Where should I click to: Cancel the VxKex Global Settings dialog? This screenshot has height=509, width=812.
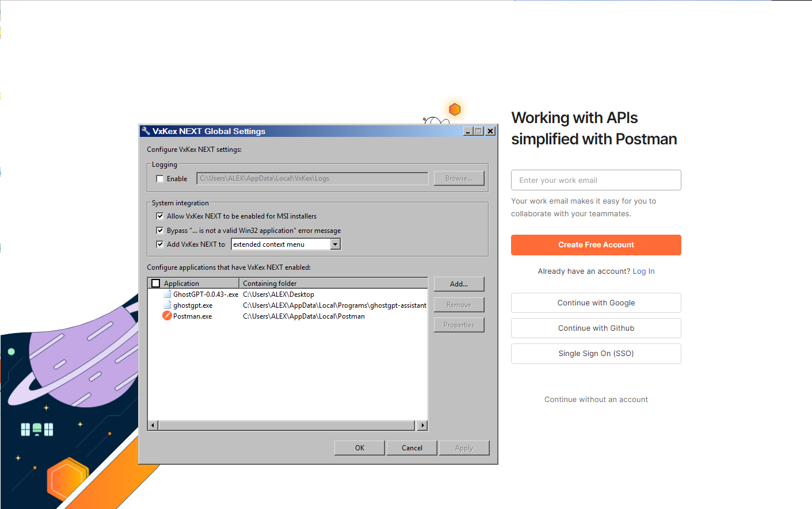pos(412,448)
